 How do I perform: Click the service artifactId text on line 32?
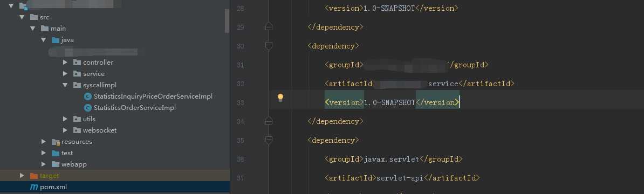[x=443, y=84]
